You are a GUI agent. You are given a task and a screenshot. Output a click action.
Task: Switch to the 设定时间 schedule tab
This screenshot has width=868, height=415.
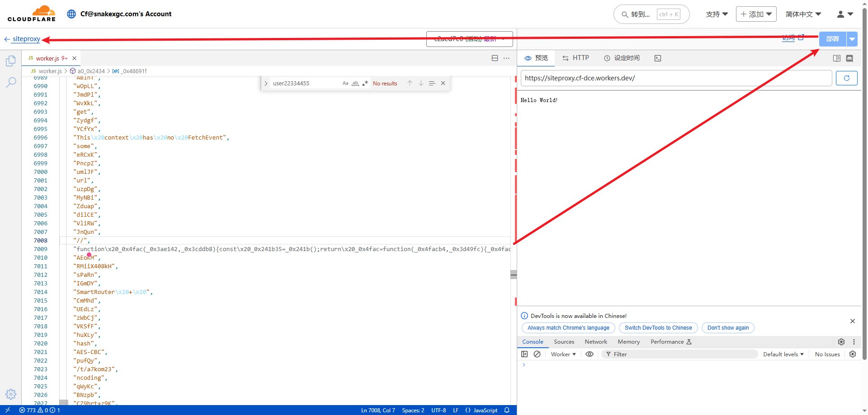coord(622,58)
